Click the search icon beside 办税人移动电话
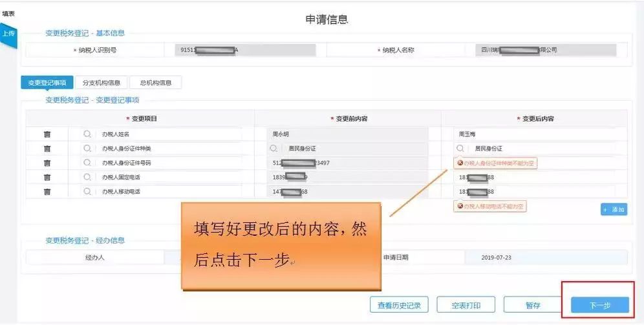The image size is (644, 325). (87, 192)
